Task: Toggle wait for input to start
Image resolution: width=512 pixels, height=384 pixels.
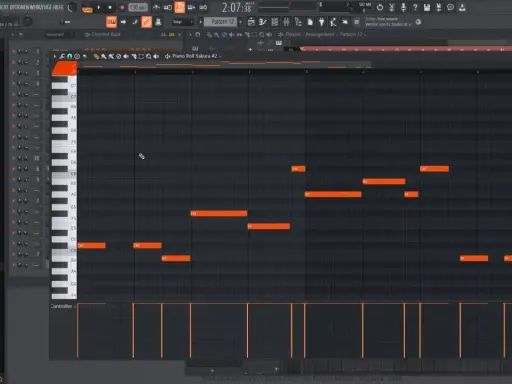Action: [x=168, y=7]
